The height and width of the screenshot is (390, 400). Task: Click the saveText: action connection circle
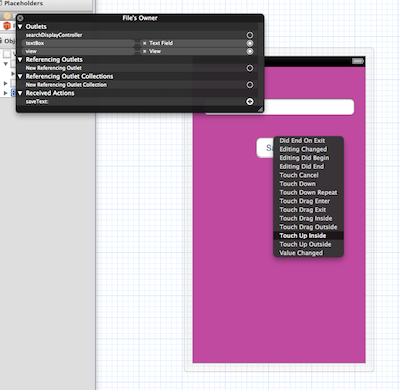coord(250,101)
